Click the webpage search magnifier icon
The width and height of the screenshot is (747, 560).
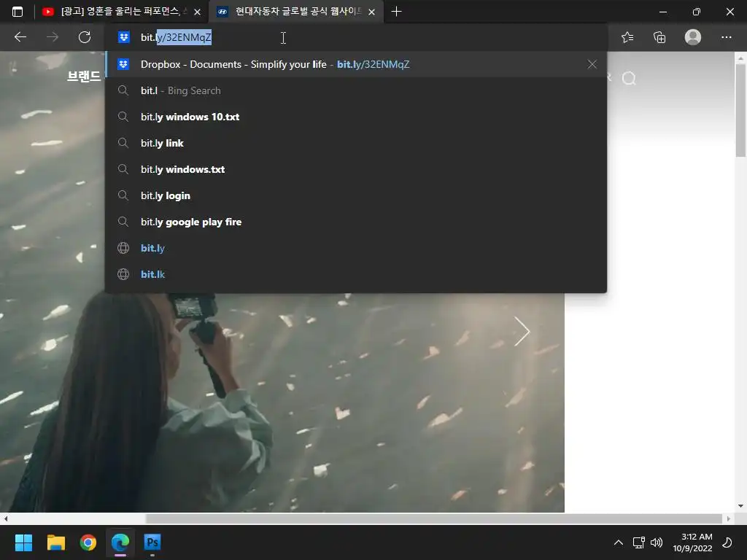click(629, 78)
